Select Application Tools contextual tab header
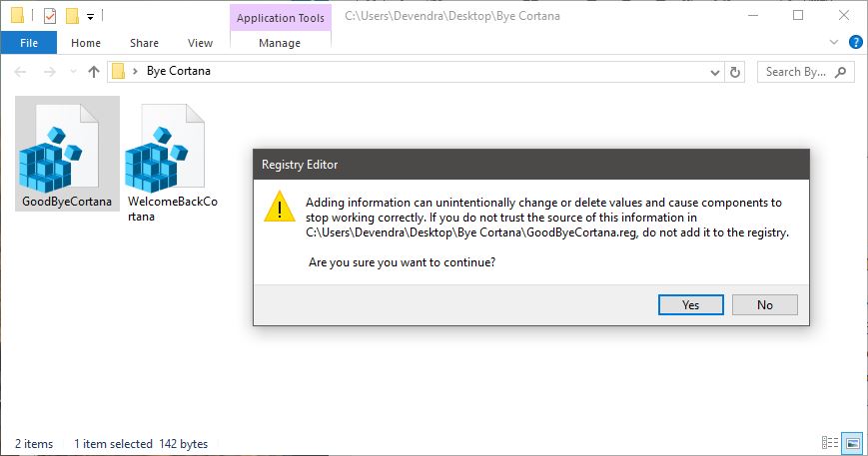The width and height of the screenshot is (868, 456). [x=280, y=18]
